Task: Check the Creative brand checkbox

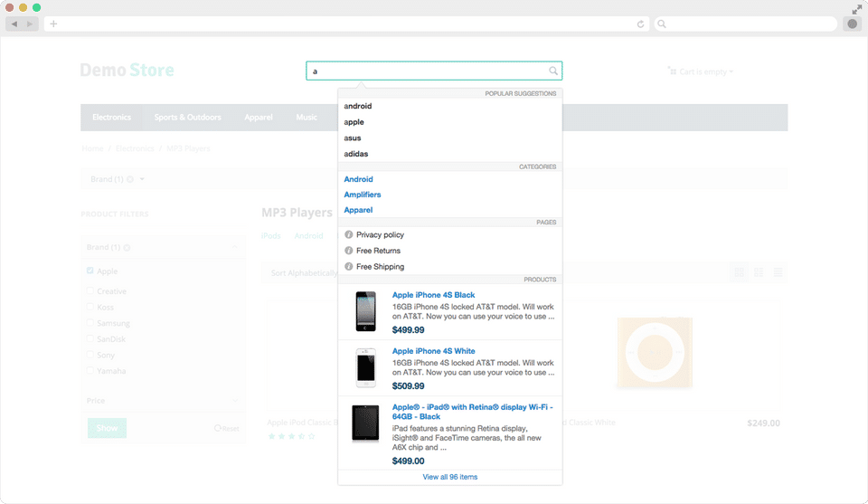Action: [x=90, y=290]
